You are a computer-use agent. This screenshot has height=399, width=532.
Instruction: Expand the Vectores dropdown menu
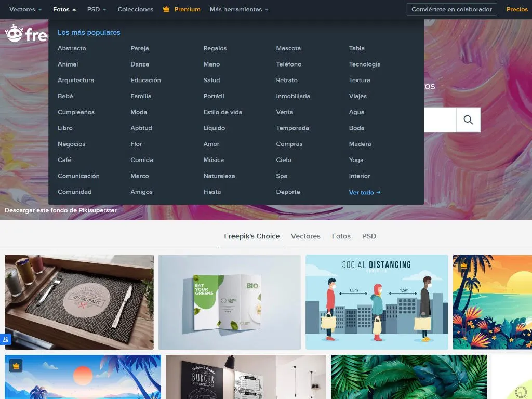[x=25, y=9]
